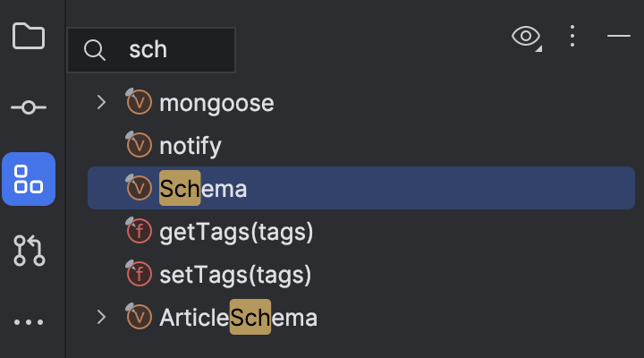Screen dimensions: 644x358
Task: Expand the mongoose tree node
Action: pyautogui.click(x=101, y=102)
